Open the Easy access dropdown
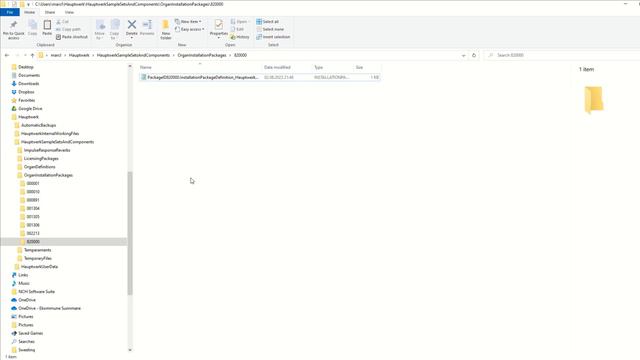 tap(189, 29)
